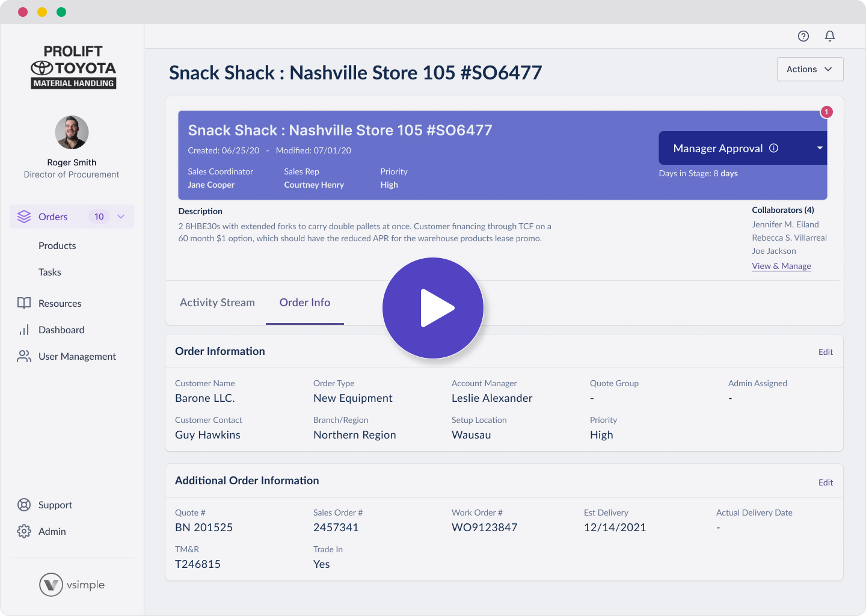The image size is (866, 616).
Task: Click the help question mark icon
Action: pos(803,36)
